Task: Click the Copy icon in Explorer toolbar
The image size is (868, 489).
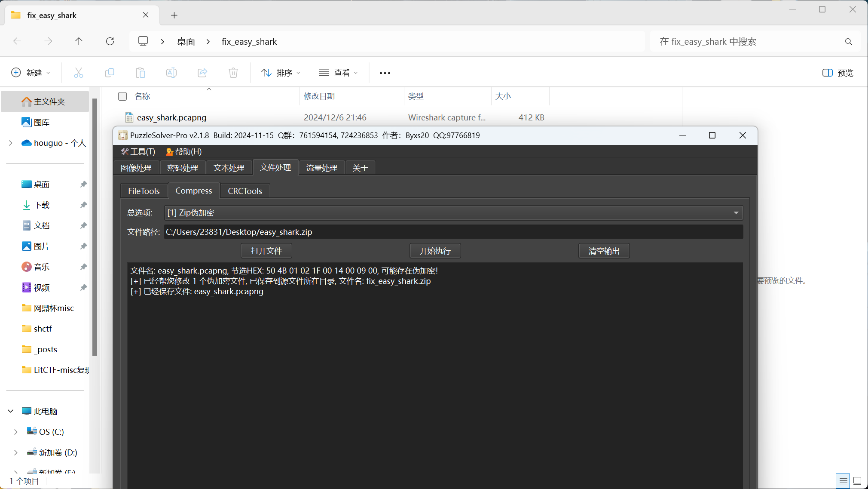Action: 110,73
